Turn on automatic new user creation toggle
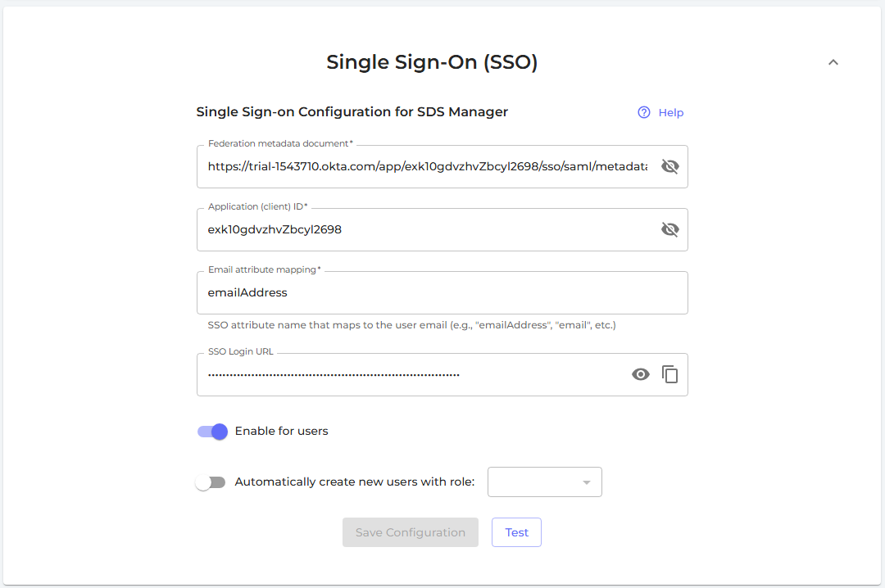Screen dimensions: 885x588 (x=211, y=482)
